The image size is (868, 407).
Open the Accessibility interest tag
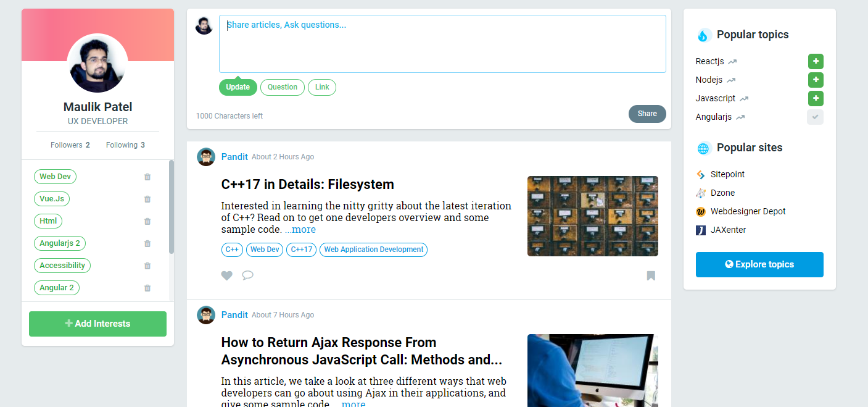coord(62,266)
